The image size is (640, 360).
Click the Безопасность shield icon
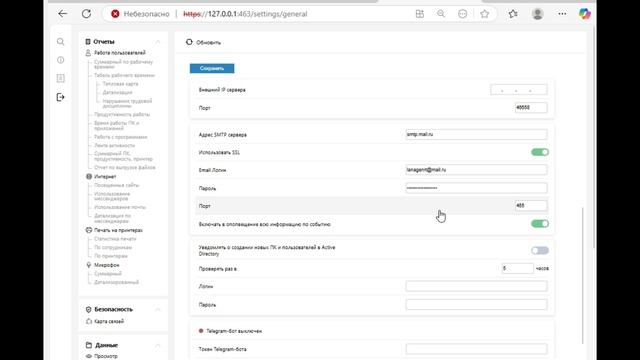coord(89,309)
